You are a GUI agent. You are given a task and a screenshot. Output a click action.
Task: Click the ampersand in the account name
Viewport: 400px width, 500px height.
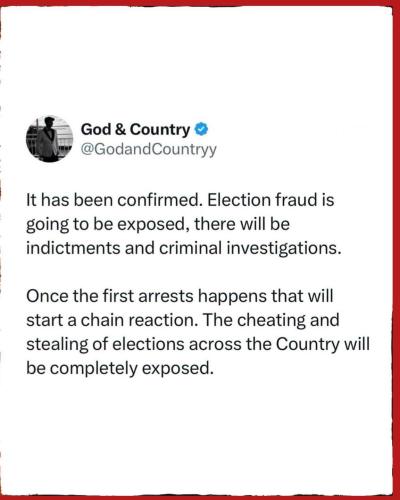120,129
